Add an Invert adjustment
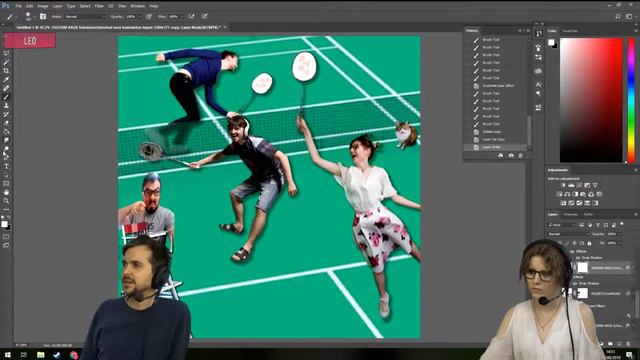The width and height of the screenshot is (640, 360). [563, 203]
